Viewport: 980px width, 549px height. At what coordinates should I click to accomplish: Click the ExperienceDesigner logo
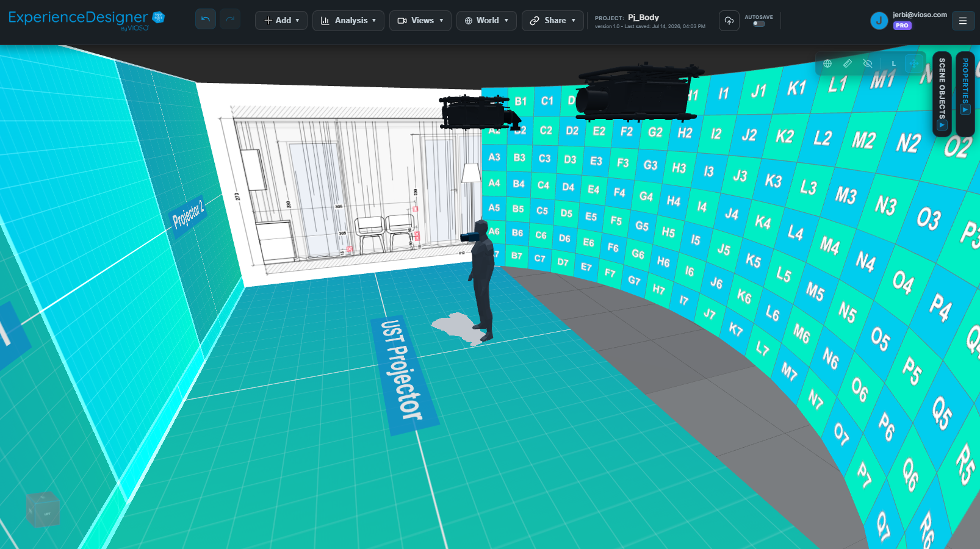87,19
